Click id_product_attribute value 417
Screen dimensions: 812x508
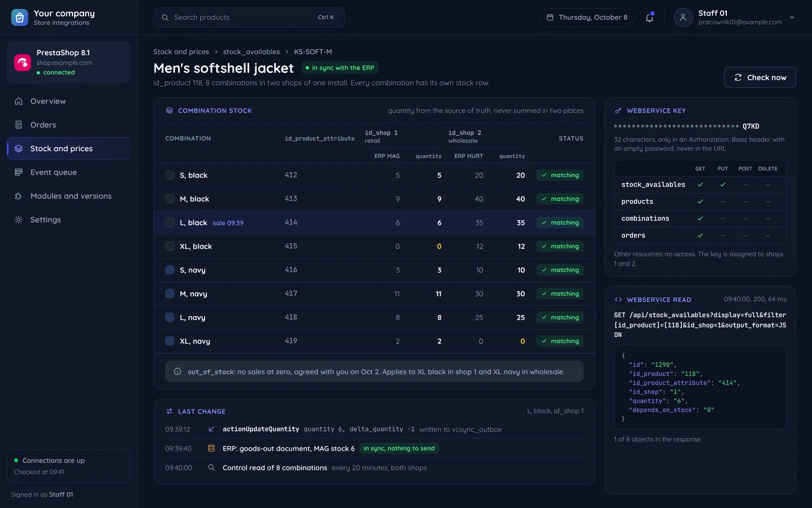click(x=291, y=294)
